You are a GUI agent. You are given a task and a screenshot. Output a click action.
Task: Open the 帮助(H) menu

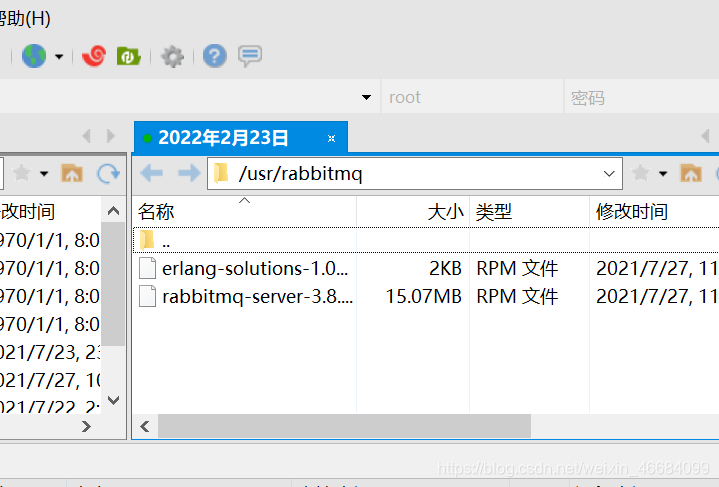point(24,18)
